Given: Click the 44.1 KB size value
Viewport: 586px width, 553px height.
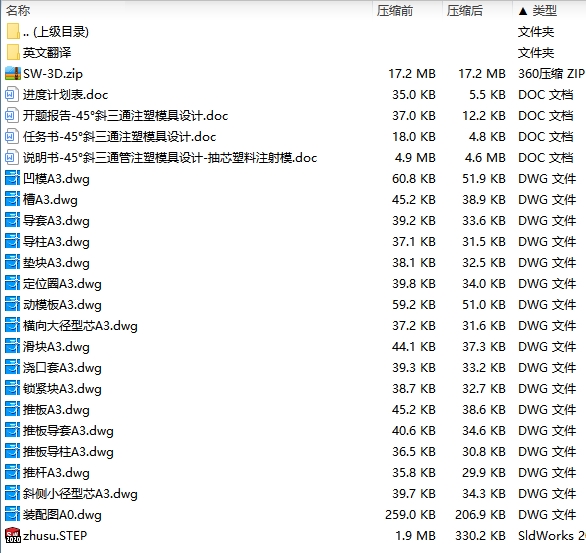Looking at the screenshot, I should click(414, 346).
